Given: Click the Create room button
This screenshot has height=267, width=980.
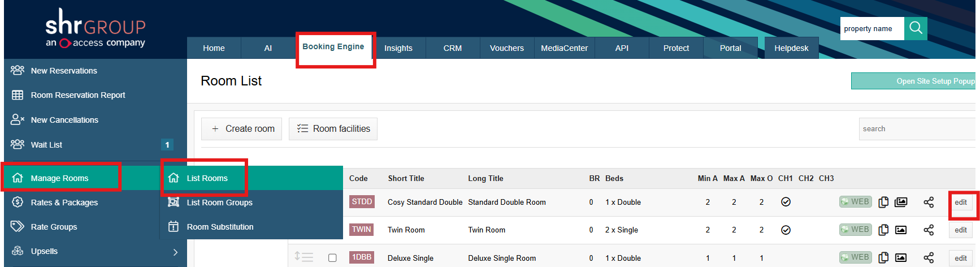Looking at the screenshot, I should pyautogui.click(x=241, y=129).
